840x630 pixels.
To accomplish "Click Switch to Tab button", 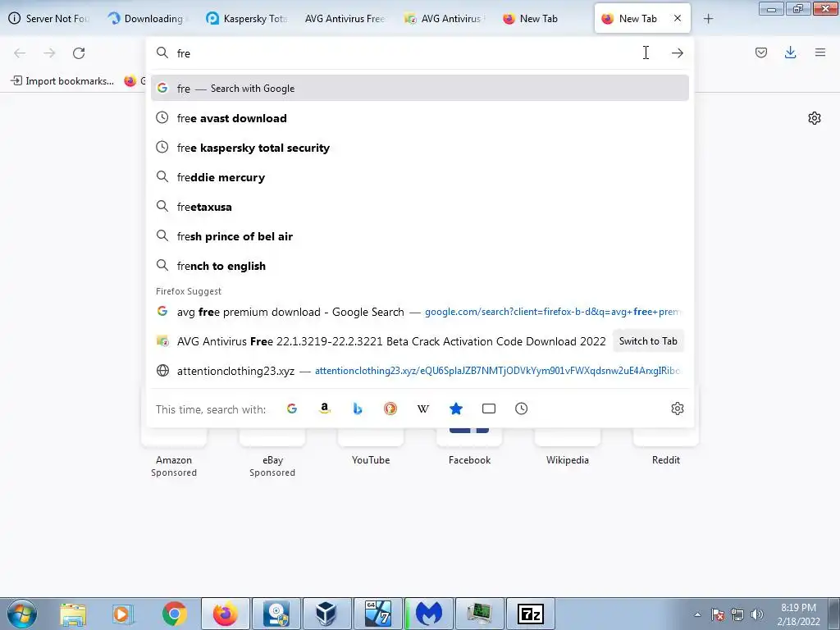I will (x=648, y=341).
